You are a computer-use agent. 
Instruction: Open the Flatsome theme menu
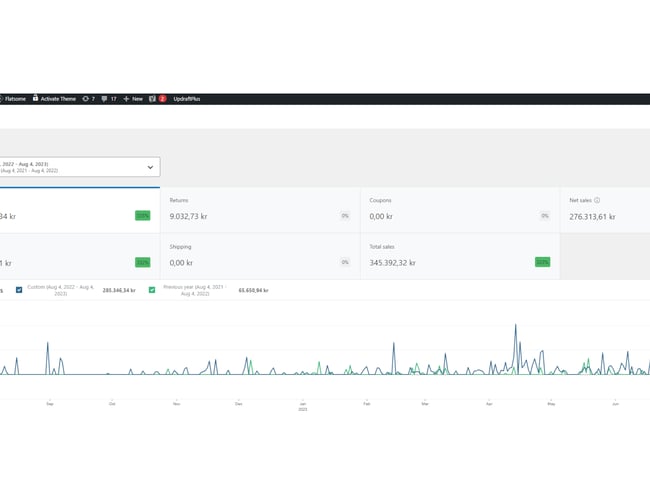pos(15,99)
